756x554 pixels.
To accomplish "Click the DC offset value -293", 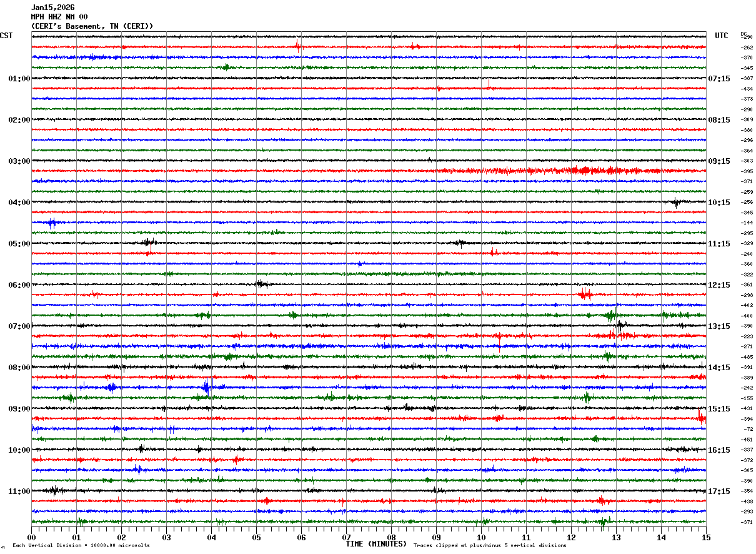I will point(747,511).
